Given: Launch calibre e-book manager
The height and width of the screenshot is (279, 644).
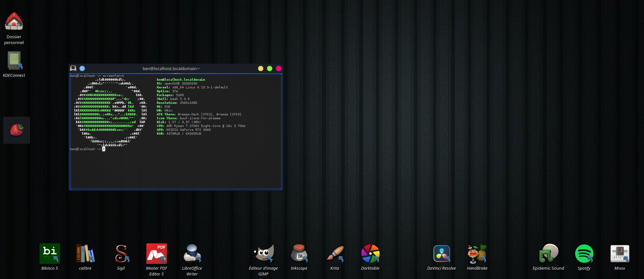Looking at the screenshot, I should 85,254.
